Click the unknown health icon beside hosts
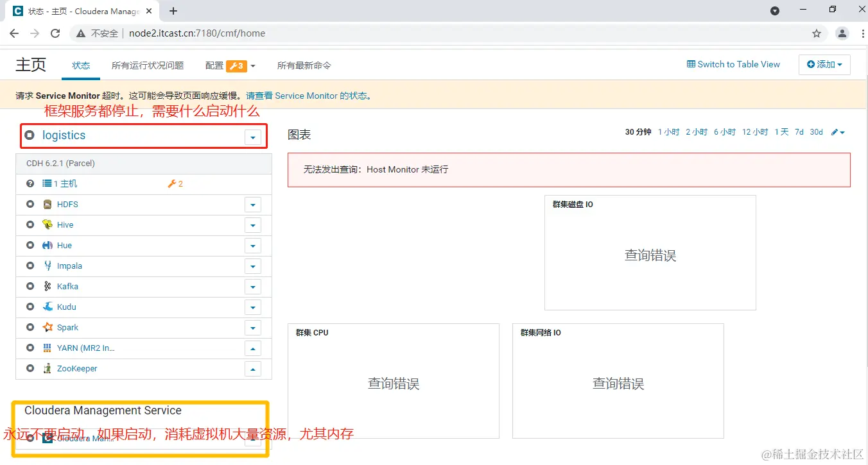 pyautogui.click(x=30, y=183)
